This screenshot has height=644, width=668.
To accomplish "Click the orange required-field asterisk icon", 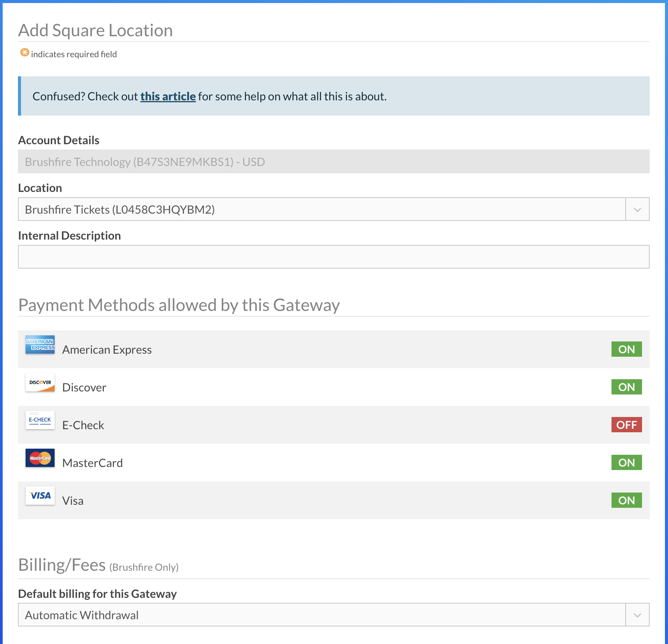I will tap(24, 53).
